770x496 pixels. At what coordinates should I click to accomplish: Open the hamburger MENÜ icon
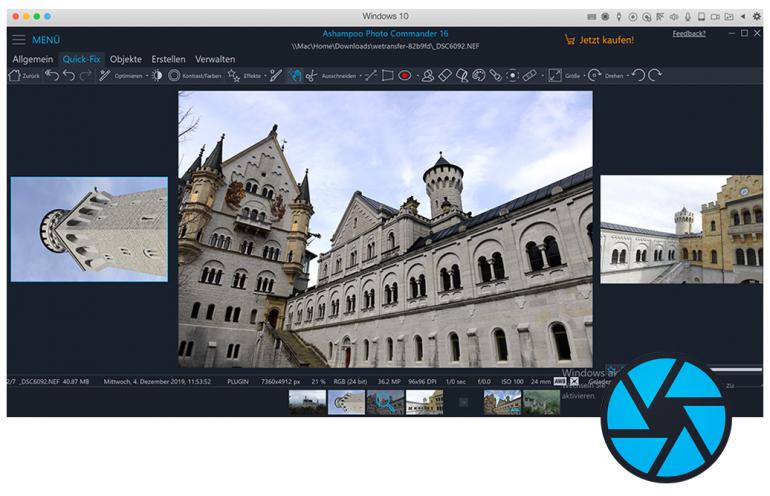19,40
